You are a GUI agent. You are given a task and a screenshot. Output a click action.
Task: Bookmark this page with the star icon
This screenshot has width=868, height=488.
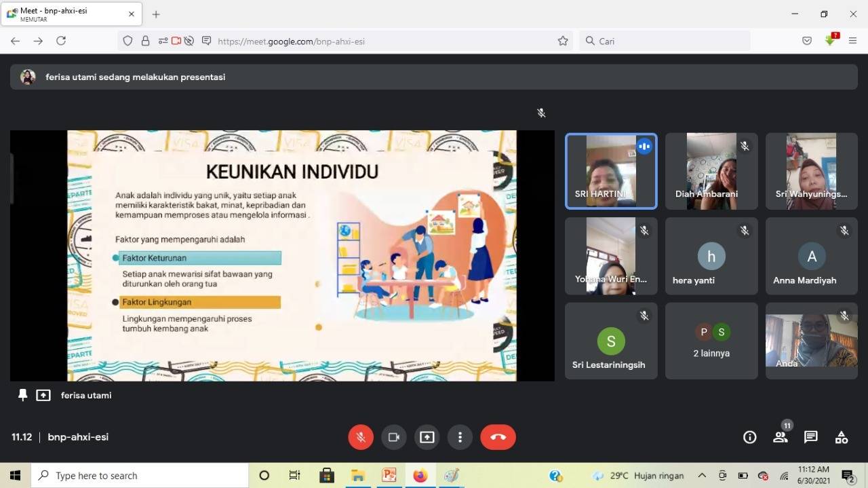pos(563,41)
